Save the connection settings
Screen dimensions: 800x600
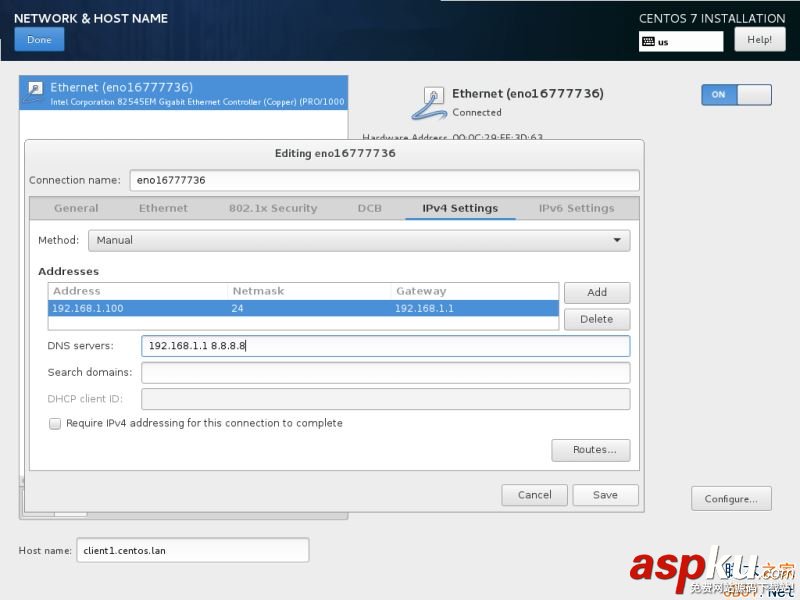[x=605, y=495]
